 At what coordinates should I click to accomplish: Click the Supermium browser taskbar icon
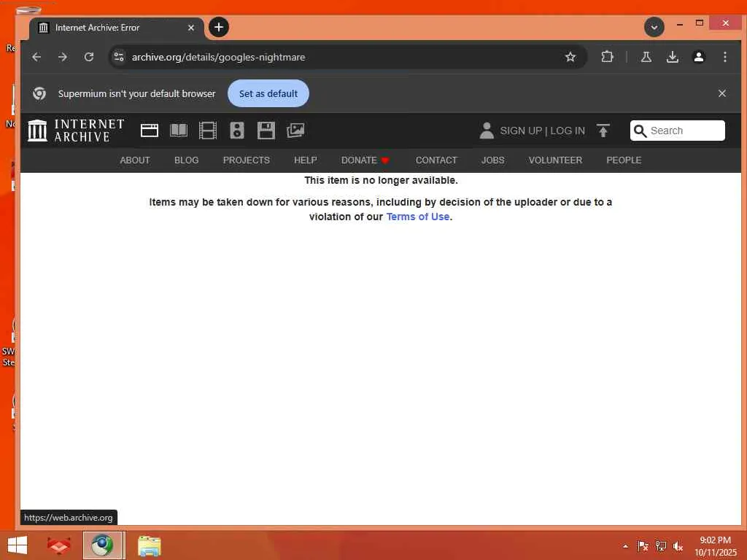tap(102, 545)
